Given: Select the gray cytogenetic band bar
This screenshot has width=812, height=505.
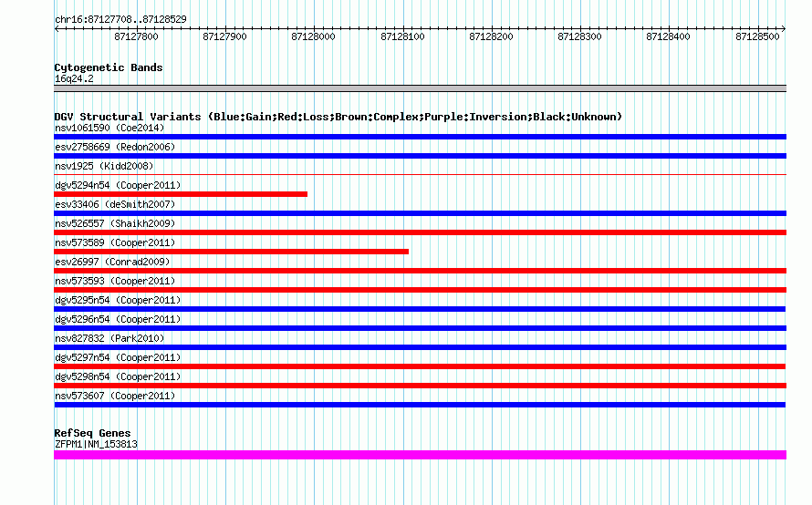Looking at the screenshot, I should (420, 88).
